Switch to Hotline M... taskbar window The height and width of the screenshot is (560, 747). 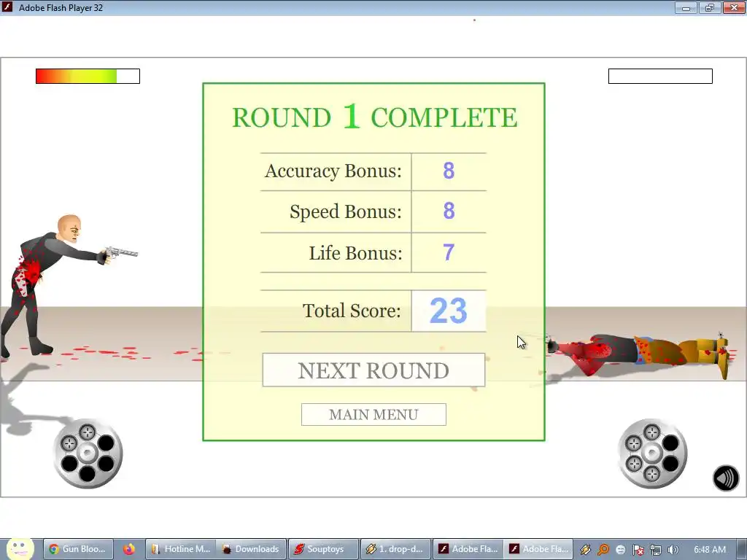pos(181,549)
